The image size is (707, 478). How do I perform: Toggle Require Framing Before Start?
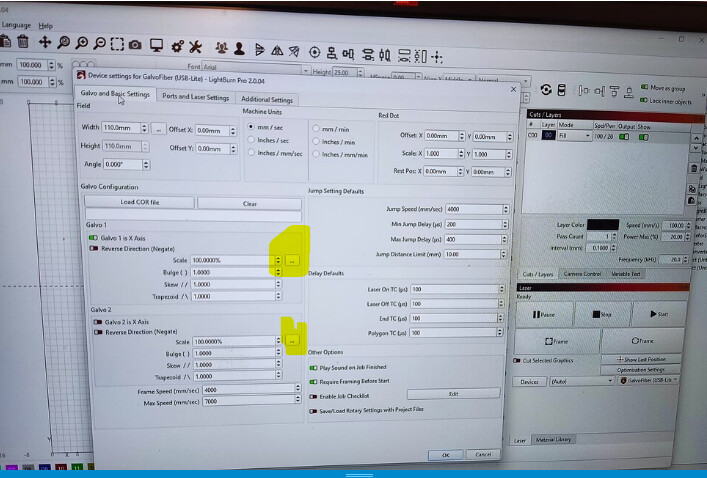(313, 382)
